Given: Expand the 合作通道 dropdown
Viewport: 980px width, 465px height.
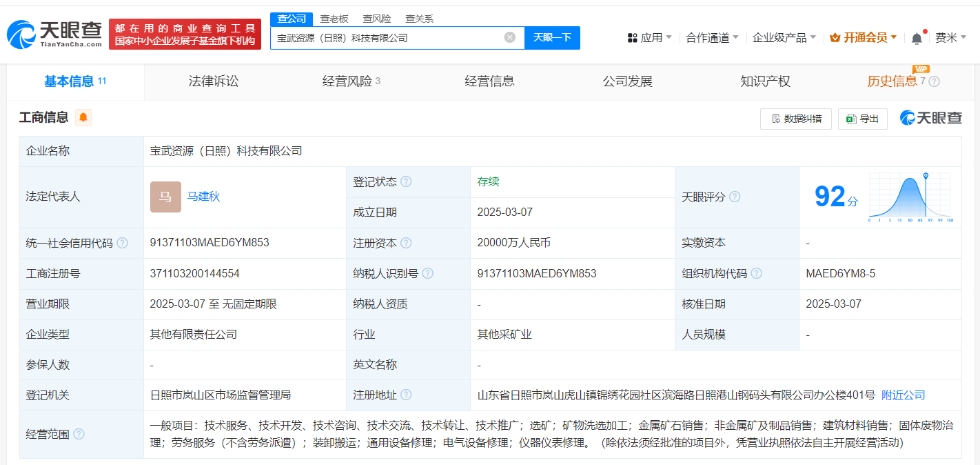Looking at the screenshot, I should coord(712,37).
